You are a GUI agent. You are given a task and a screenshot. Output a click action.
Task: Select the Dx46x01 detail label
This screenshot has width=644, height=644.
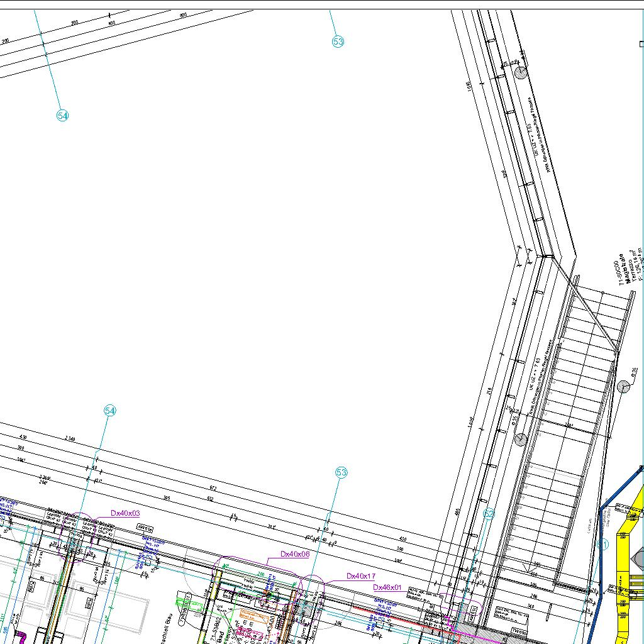tap(387, 587)
